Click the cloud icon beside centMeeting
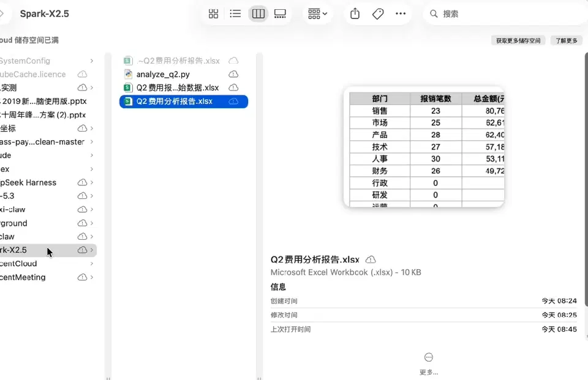This screenshot has width=588, height=380. 82,277
